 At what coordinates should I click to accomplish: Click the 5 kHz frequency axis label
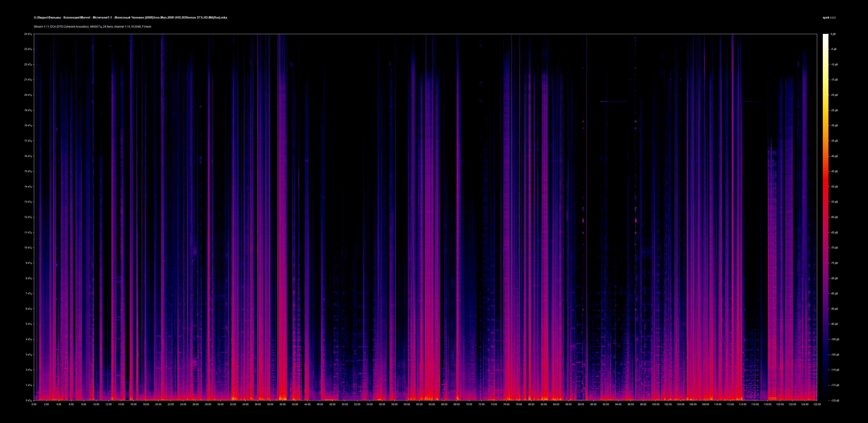(x=28, y=324)
